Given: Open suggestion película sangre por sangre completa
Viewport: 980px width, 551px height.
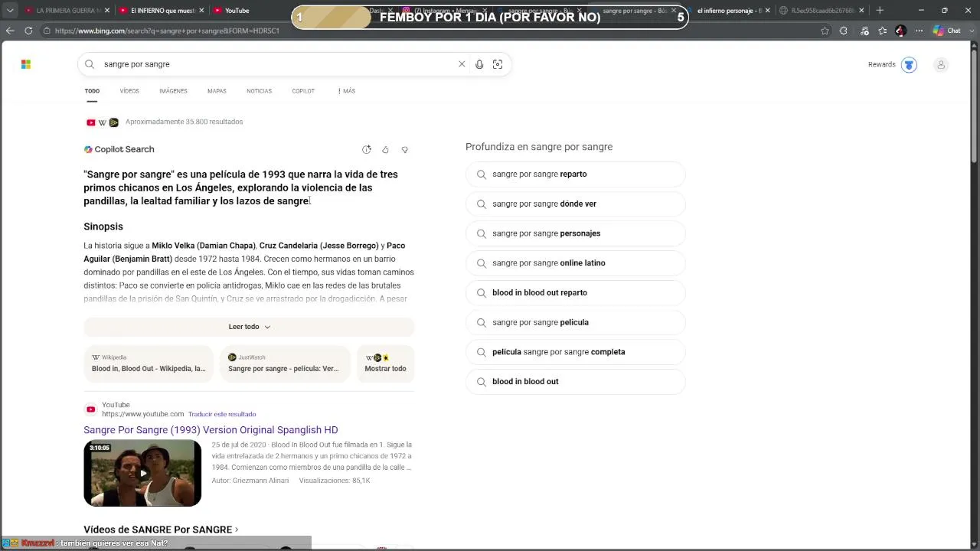Looking at the screenshot, I should click(x=575, y=352).
